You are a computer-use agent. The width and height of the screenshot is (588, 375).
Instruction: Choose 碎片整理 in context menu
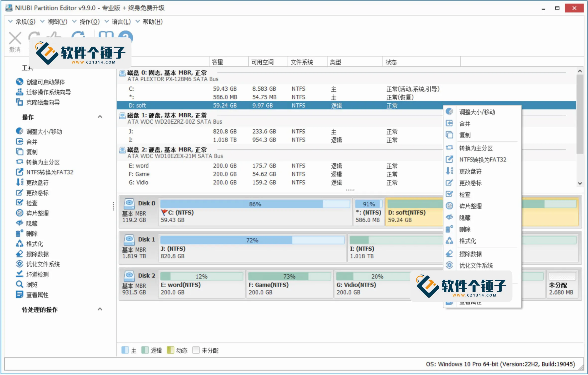click(x=482, y=206)
